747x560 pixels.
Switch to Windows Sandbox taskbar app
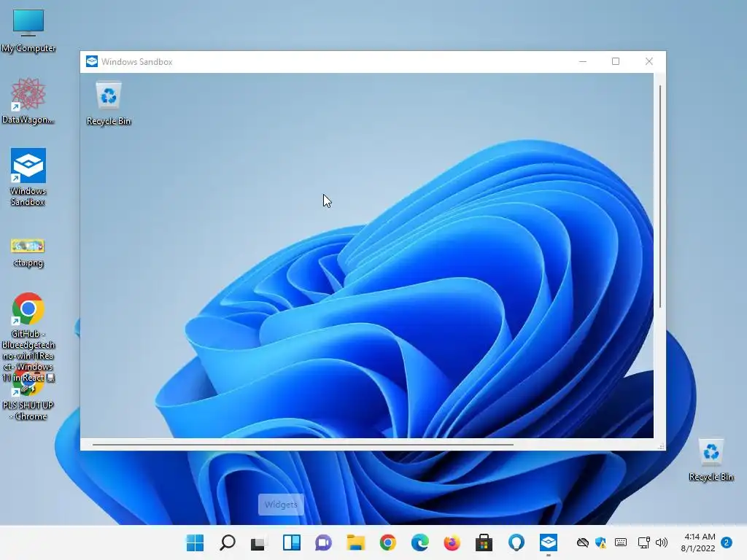[x=549, y=542]
